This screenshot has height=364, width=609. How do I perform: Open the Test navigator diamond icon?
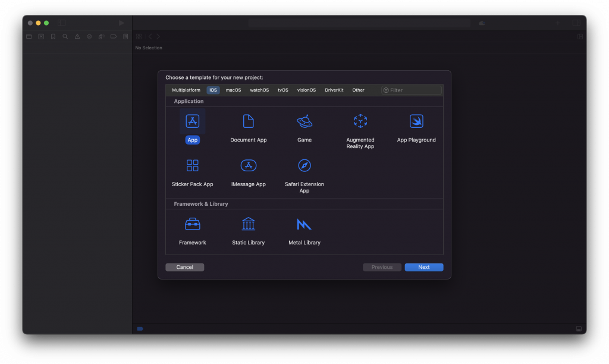[89, 36]
